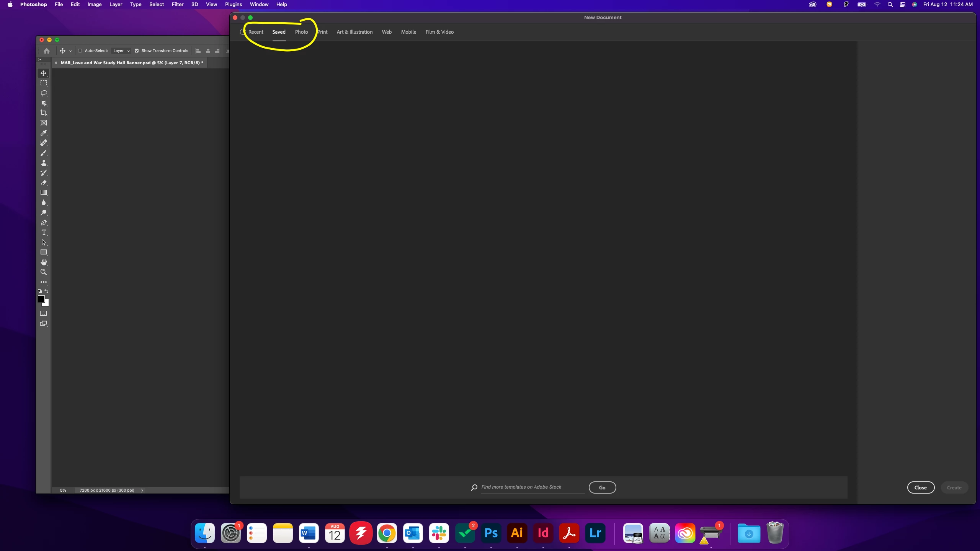Select the Zoom tool in toolbar
Viewport: 980px width, 551px height.
click(44, 272)
